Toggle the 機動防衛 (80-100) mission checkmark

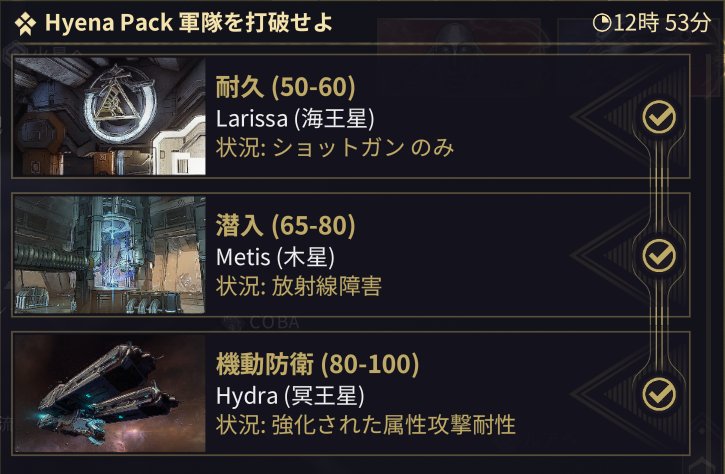click(x=658, y=392)
